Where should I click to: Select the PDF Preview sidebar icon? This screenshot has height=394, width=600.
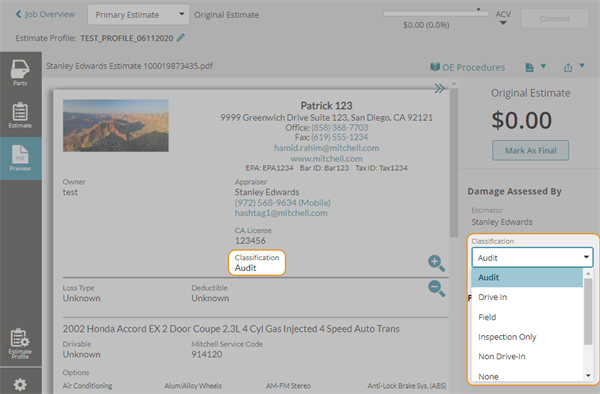pos(20,158)
